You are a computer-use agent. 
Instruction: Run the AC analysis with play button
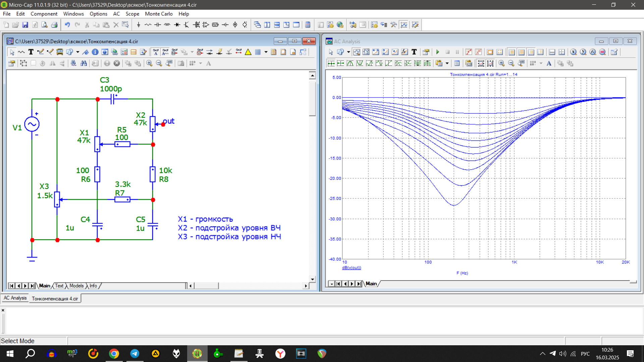point(438,52)
